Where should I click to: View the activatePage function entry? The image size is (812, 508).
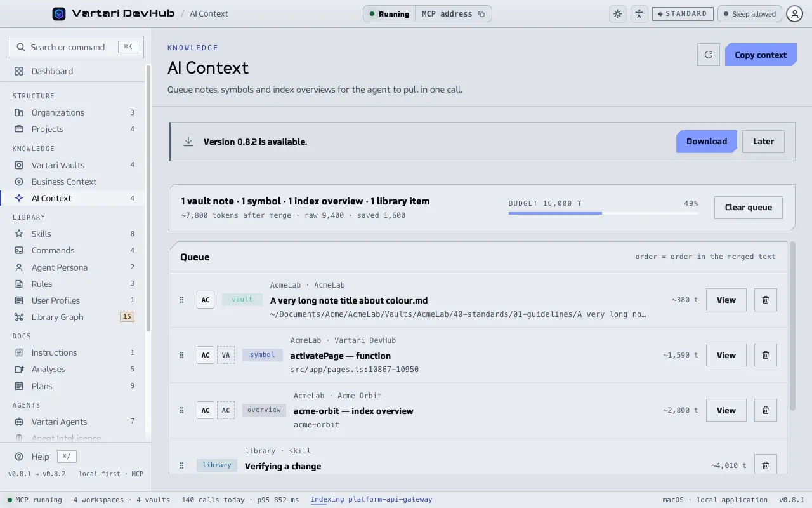[x=726, y=355]
